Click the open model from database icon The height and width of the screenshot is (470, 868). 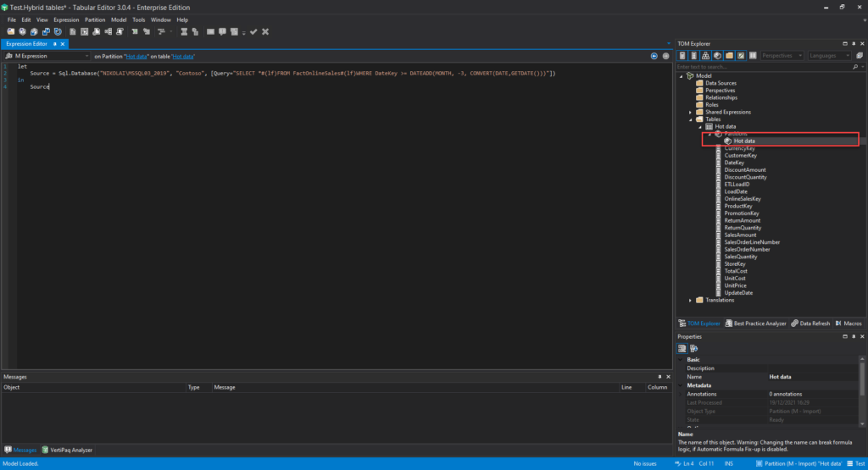point(23,32)
